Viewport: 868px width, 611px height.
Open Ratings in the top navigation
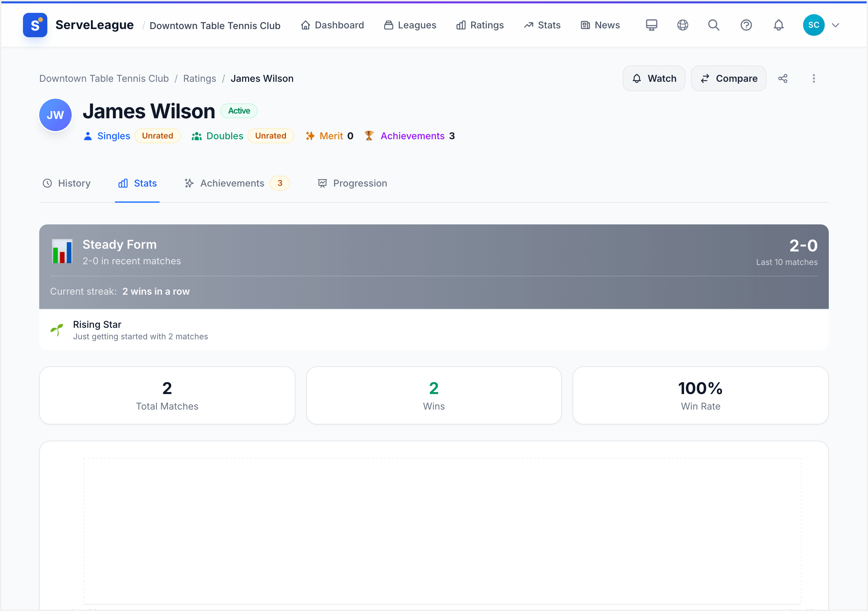pyautogui.click(x=480, y=25)
